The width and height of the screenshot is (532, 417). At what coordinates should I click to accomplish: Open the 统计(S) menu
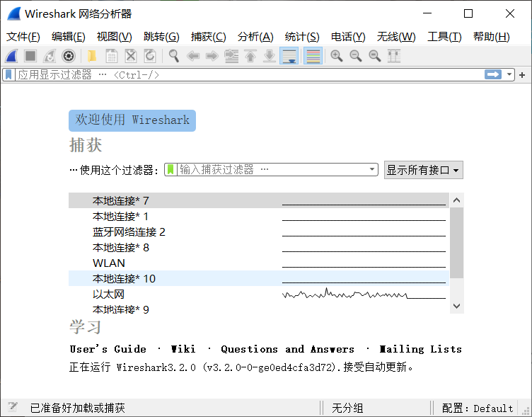click(302, 37)
